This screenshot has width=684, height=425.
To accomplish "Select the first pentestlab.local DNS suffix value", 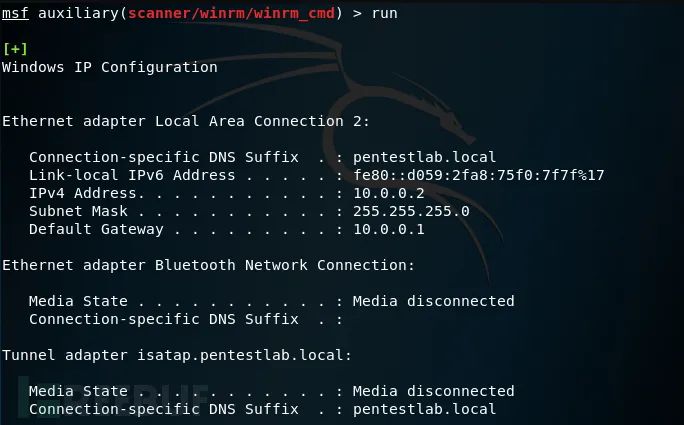I will pos(424,157).
